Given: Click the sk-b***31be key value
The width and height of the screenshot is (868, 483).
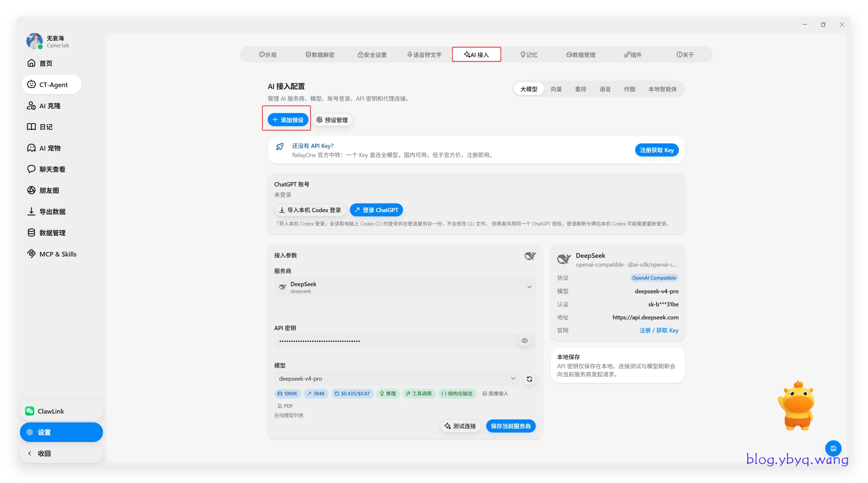Looking at the screenshot, I should tap(663, 304).
